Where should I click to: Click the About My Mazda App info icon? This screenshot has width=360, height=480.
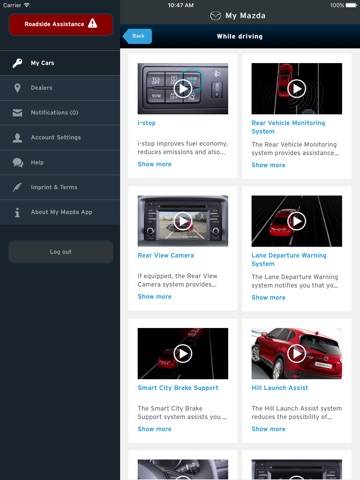pos(17,212)
